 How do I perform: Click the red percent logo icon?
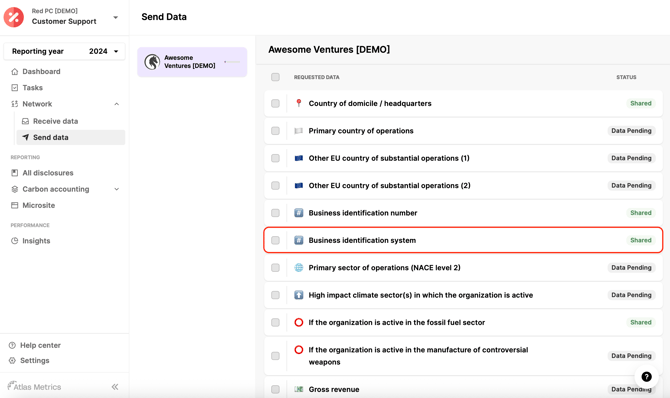[14, 17]
